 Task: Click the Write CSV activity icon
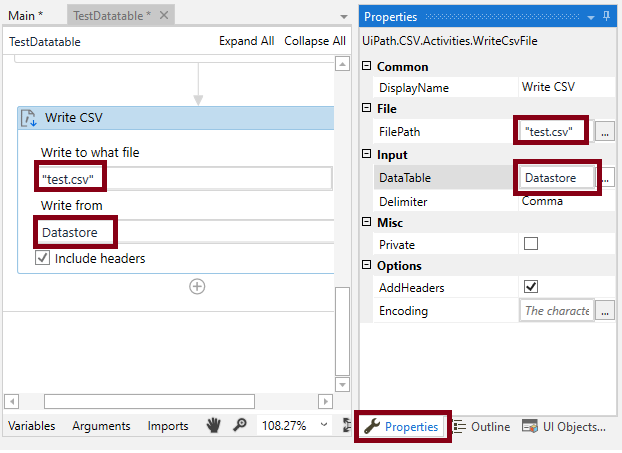point(30,118)
